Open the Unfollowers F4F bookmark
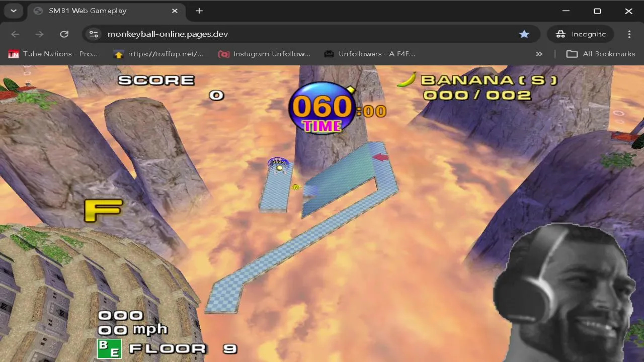Image resolution: width=644 pixels, height=362 pixels. click(370, 54)
